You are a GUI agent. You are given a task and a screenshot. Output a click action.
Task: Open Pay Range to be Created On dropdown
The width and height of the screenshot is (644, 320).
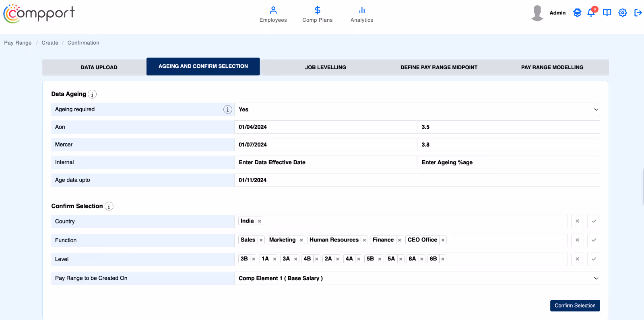(417, 278)
